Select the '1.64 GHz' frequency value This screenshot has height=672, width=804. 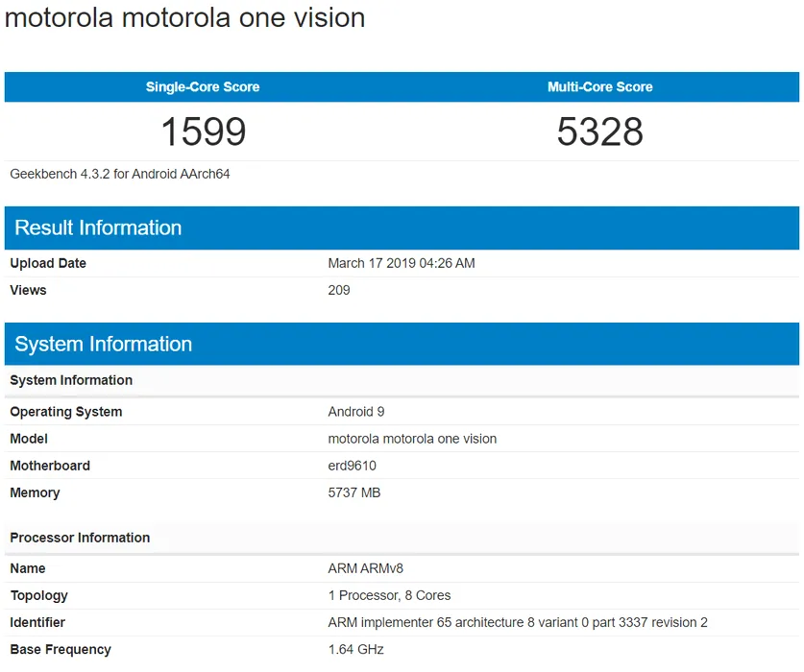[355, 650]
